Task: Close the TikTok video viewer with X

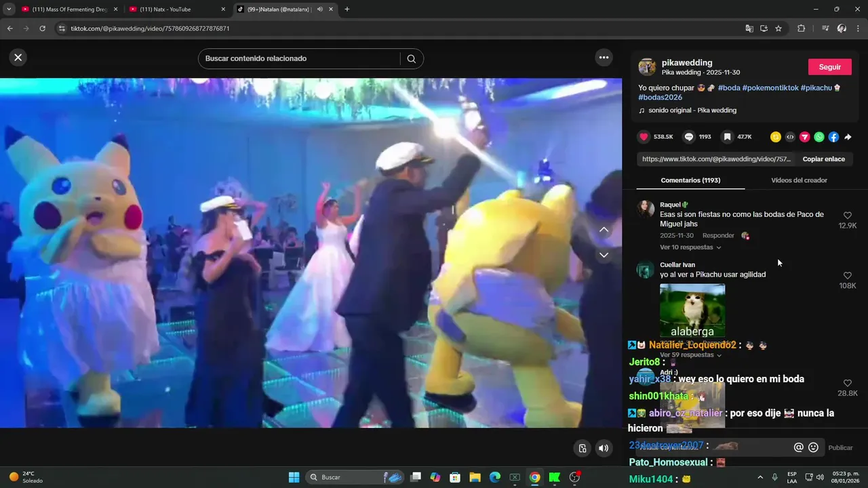Action: 18,58
